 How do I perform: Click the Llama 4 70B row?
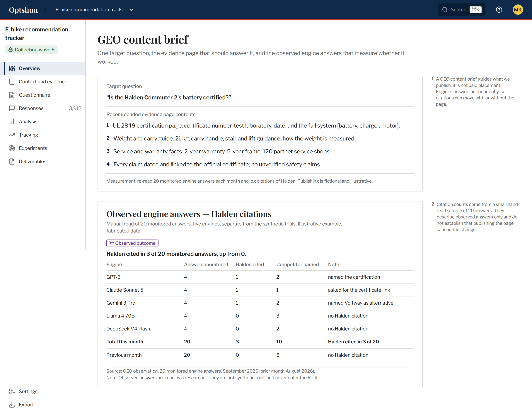point(260,316)
